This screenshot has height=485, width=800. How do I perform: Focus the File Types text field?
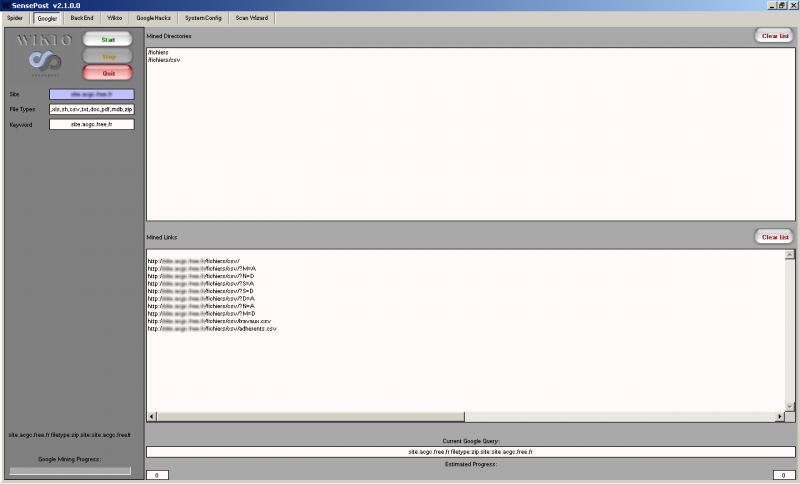click(x=91, y=109)
